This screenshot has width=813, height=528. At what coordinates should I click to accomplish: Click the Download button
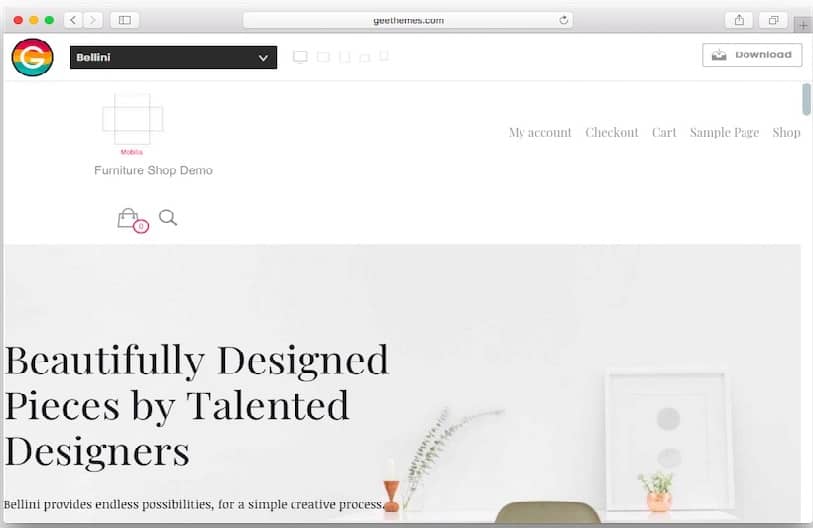click(752, 54)
